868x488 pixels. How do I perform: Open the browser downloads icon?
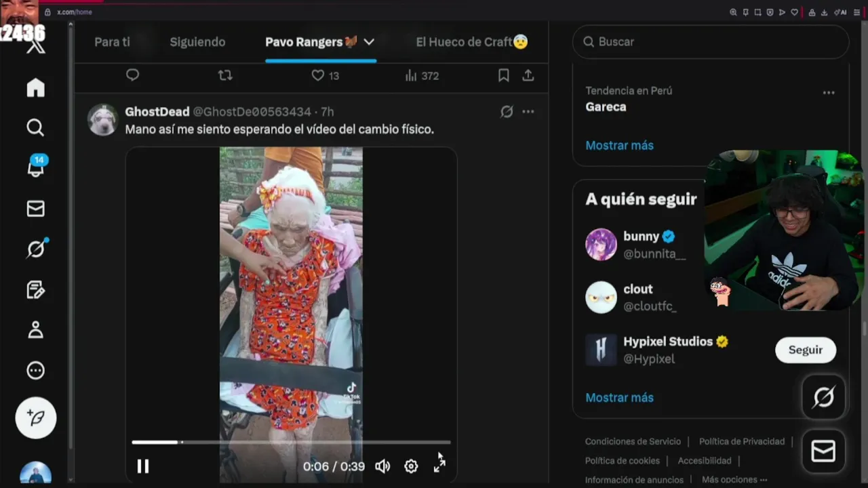pos(824,12)
